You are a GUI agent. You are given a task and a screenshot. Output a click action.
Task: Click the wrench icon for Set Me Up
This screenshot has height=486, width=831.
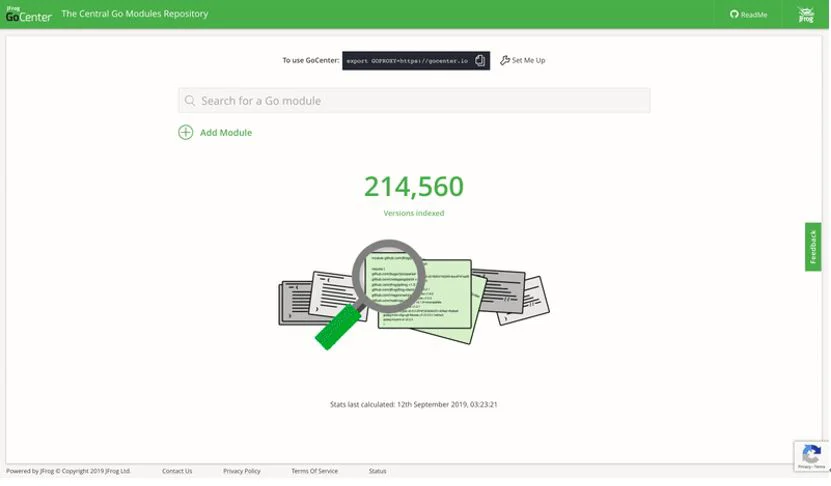pos(505,60)
